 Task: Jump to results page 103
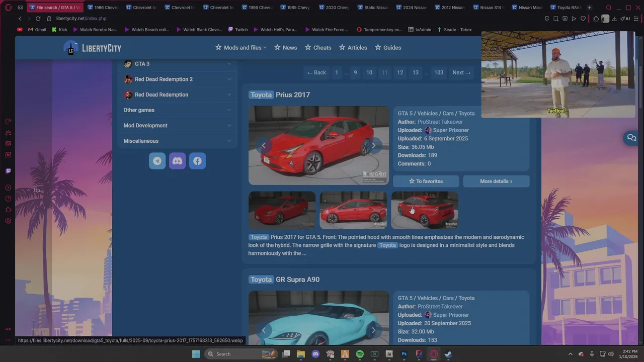[439, 72]
